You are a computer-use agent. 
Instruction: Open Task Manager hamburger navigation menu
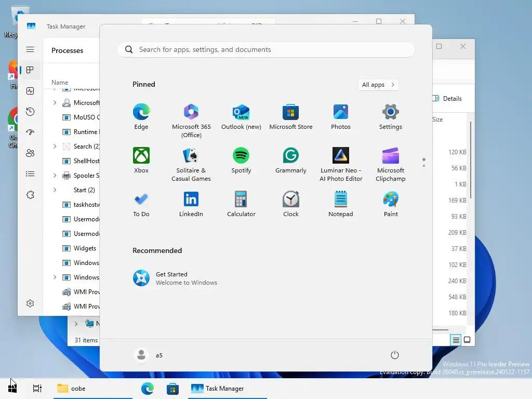click(30, 49)
